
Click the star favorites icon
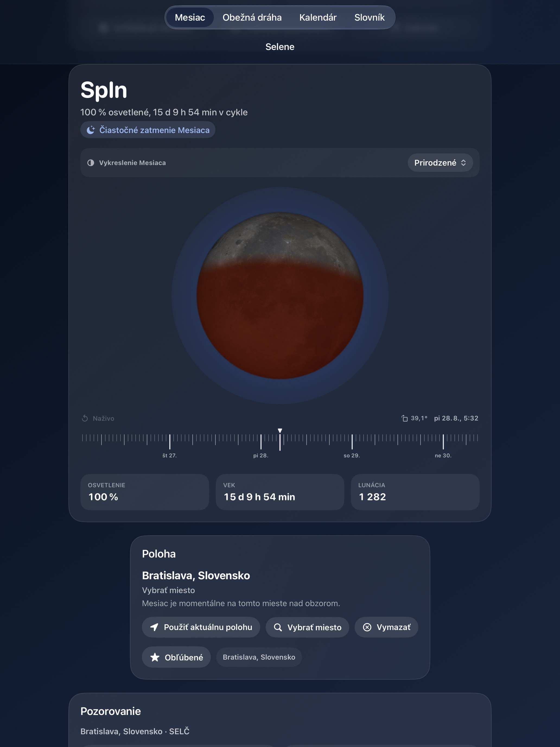(x=155, y=657)
